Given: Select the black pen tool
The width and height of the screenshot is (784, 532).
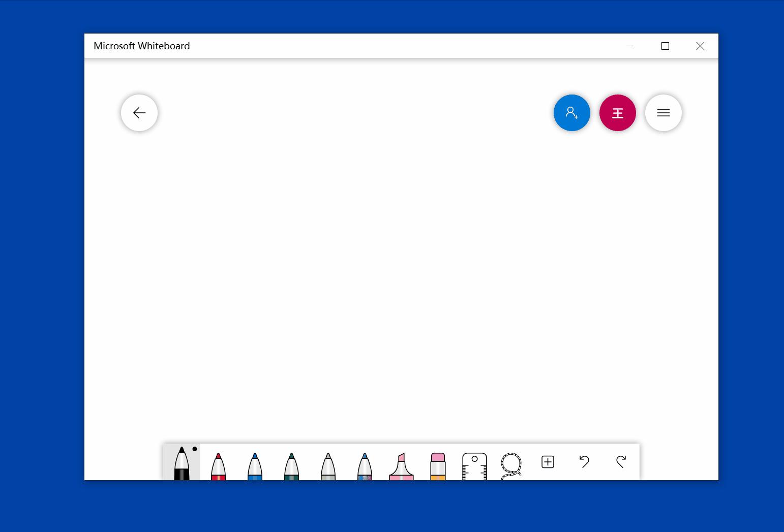Looking at the screenshot, I should tap(182, 462).
